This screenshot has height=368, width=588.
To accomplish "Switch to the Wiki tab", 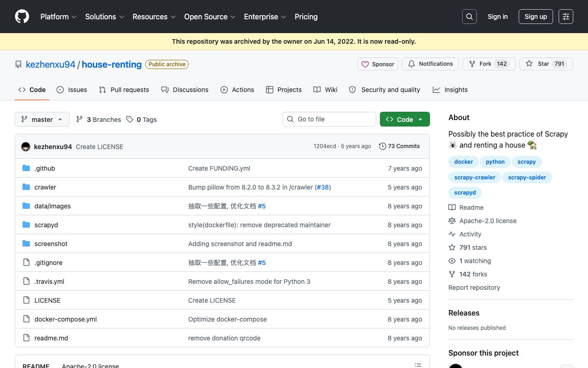I will pos(325,90).
